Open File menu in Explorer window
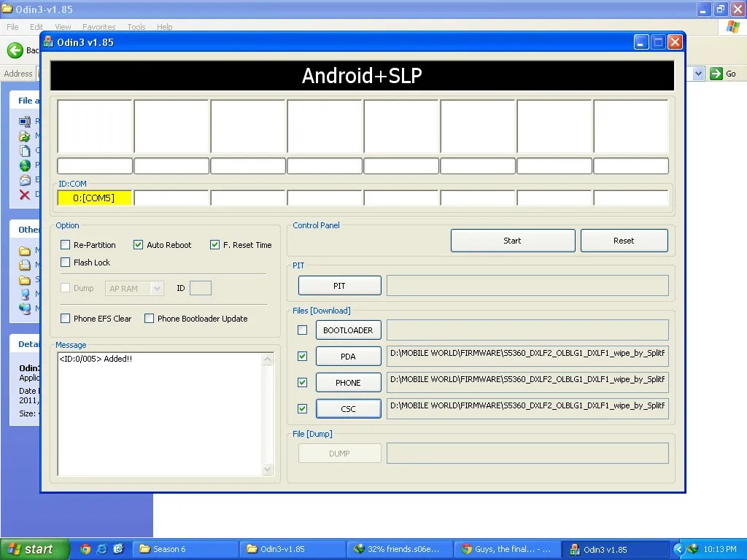This screenshot has width=747, height=560. tap(12, 27)
